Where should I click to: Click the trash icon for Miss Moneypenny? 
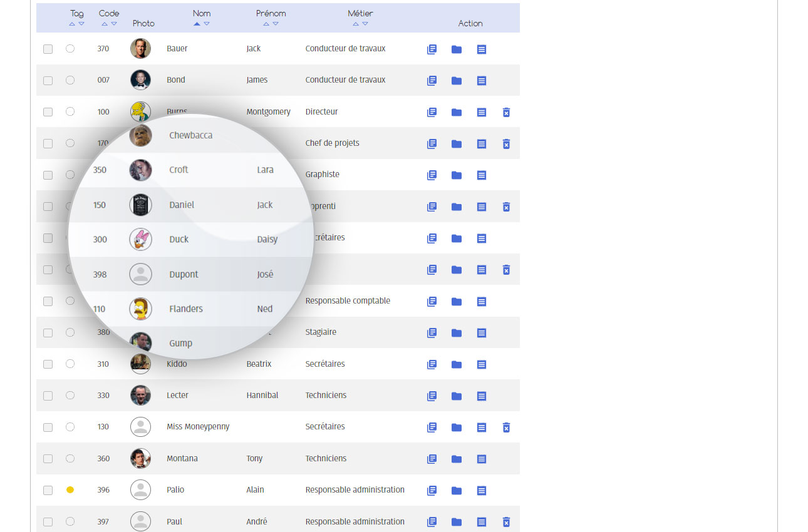point(506,427)
